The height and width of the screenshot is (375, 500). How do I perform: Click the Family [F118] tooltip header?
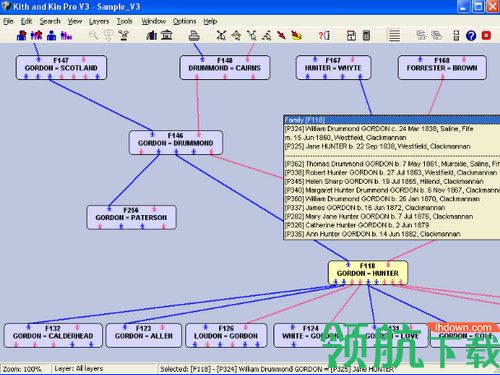point(392,120)
